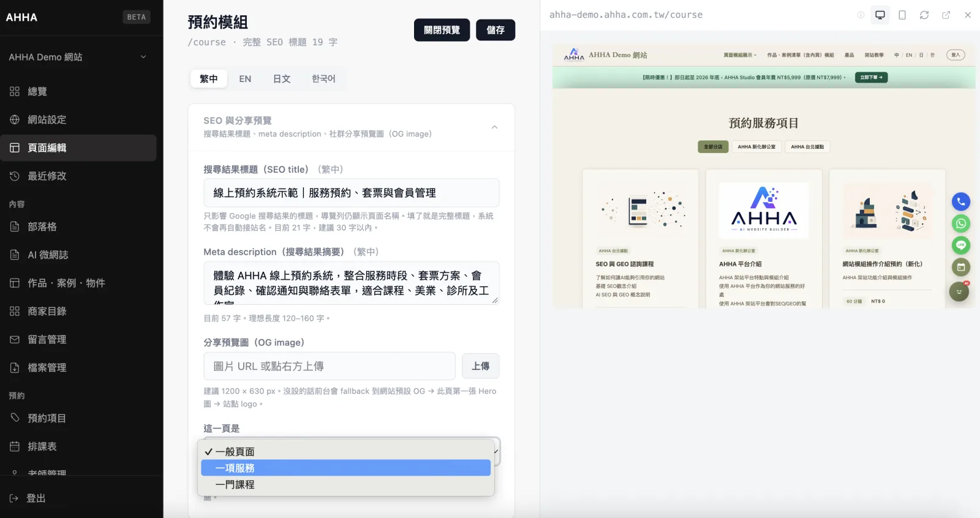Filter by AHHA 台北據點 in preview
Viewport: 980px width, 518px height.
(x=807, y=147)
